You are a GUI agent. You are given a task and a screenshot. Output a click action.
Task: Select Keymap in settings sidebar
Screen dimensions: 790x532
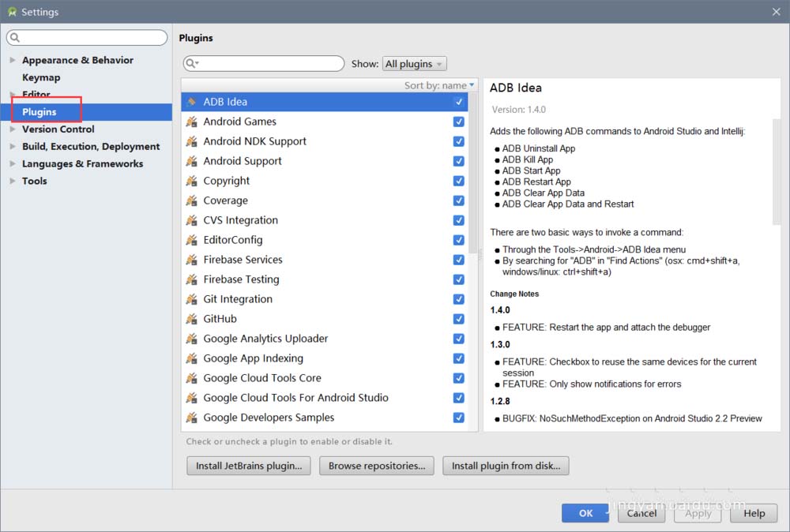41,77
